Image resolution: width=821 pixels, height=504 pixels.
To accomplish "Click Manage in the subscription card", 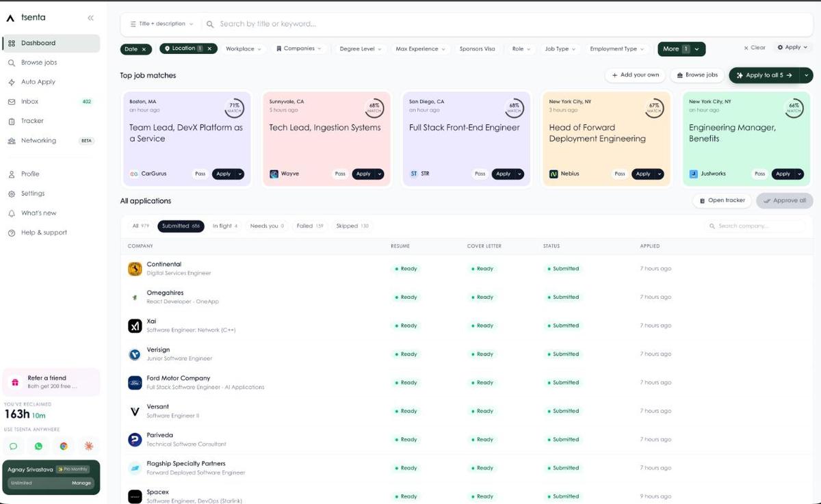I will point(81,483).
